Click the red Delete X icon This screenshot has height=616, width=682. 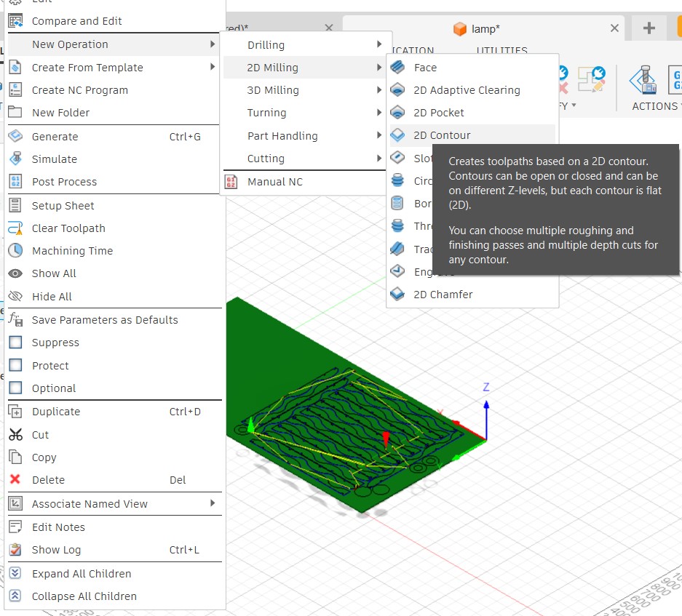tap(15, 479)
